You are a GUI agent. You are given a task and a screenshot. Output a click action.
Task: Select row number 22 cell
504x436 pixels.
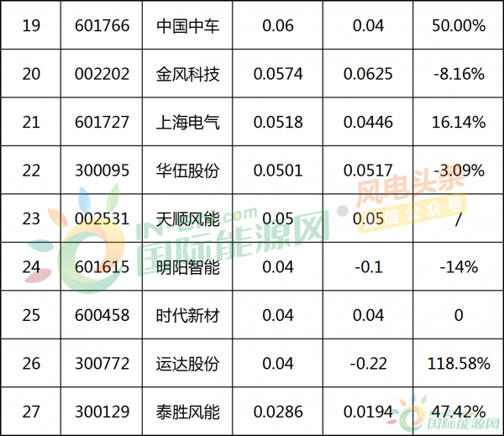[31, 171]
